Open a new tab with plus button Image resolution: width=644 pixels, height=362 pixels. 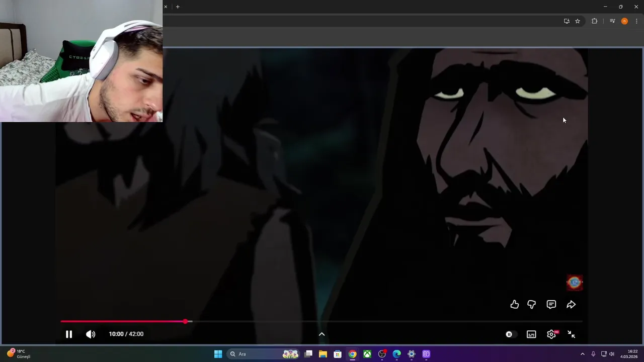click(178, 7)
